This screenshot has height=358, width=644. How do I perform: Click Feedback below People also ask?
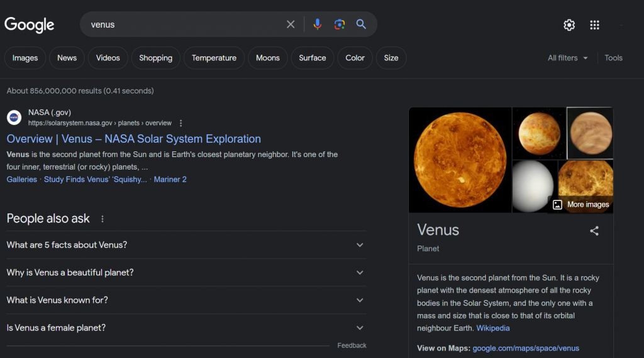(x=352, y=345)
